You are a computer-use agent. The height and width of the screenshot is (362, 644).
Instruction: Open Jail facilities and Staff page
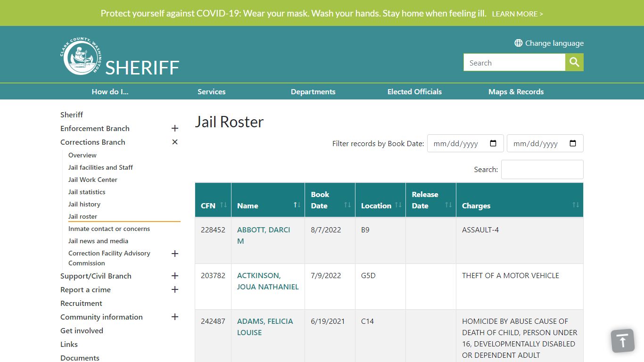click(100, 167)
